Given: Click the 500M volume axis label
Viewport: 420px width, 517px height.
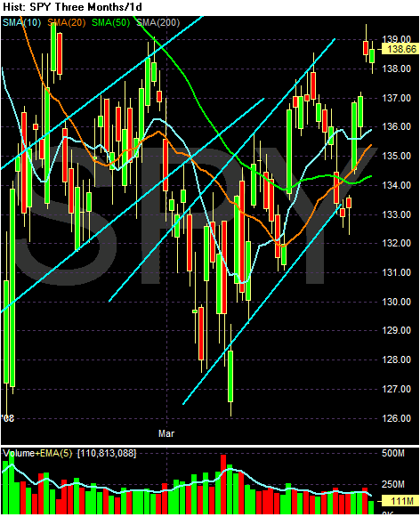Looking at the screenshot, I should point(393,453).
